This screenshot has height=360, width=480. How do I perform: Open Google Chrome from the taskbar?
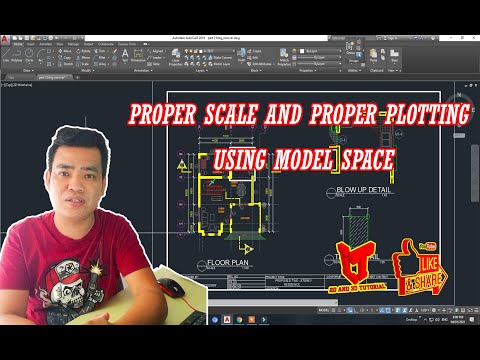239,320
